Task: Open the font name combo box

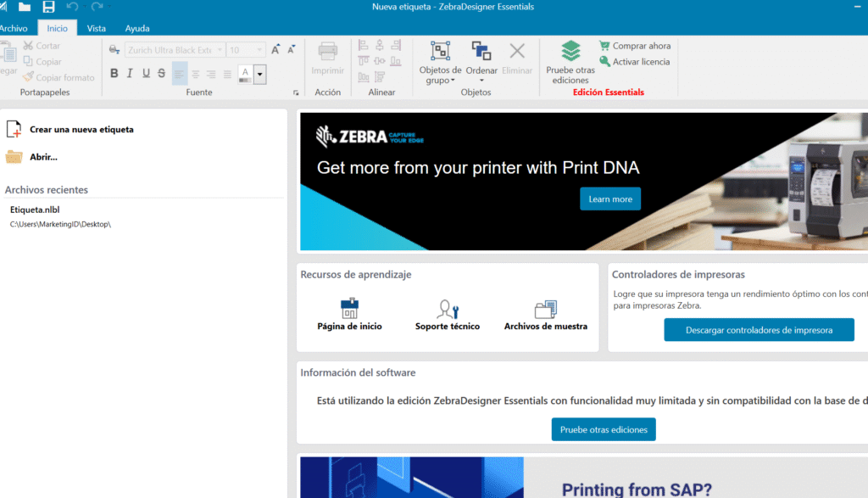Action: 175,50
